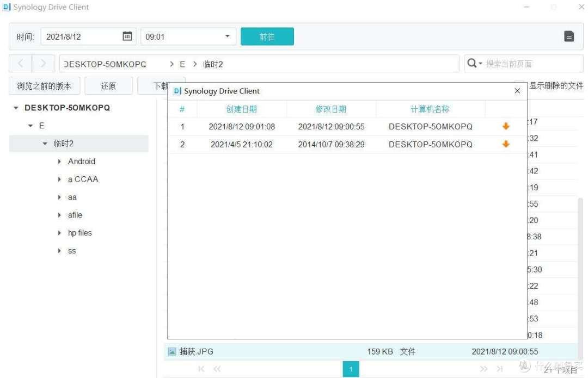Close the version list dialog
The height and width of the screenshot is (378, 588).
[x=517, y=91]
